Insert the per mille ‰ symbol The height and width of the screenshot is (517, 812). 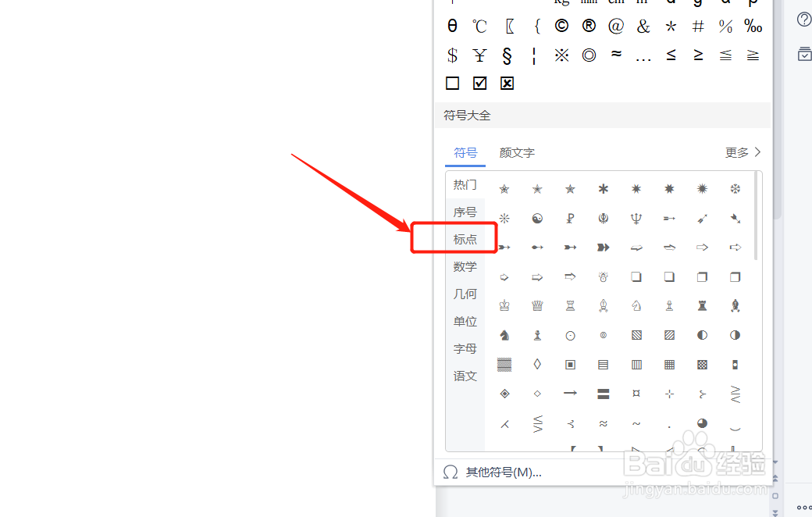click(x=753, y=26)
